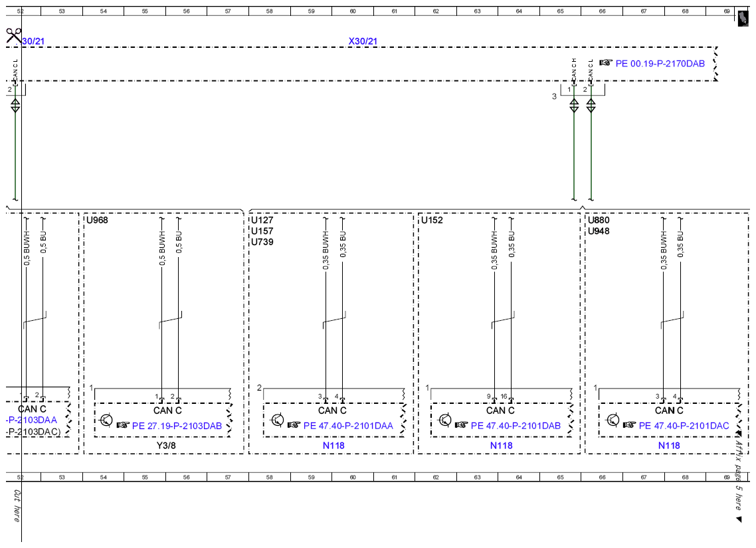Open the X30/21 connector link at top center
Viewport: 756px width, 548px height.
[363, 41]
